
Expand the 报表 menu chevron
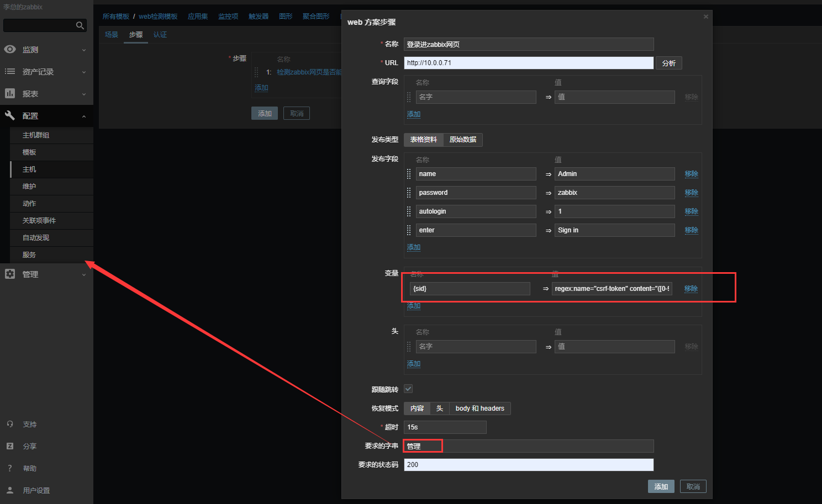[x=84, y=94]
